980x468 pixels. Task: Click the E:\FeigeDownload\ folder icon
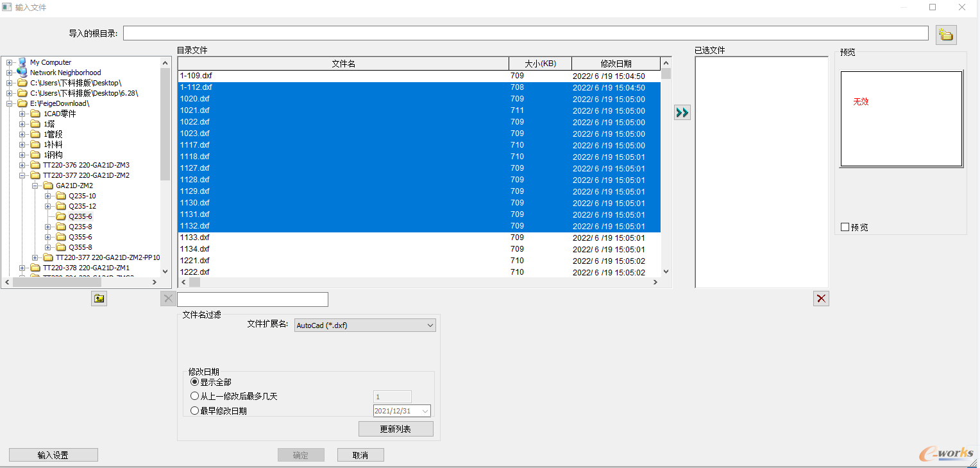click(22, 103)
